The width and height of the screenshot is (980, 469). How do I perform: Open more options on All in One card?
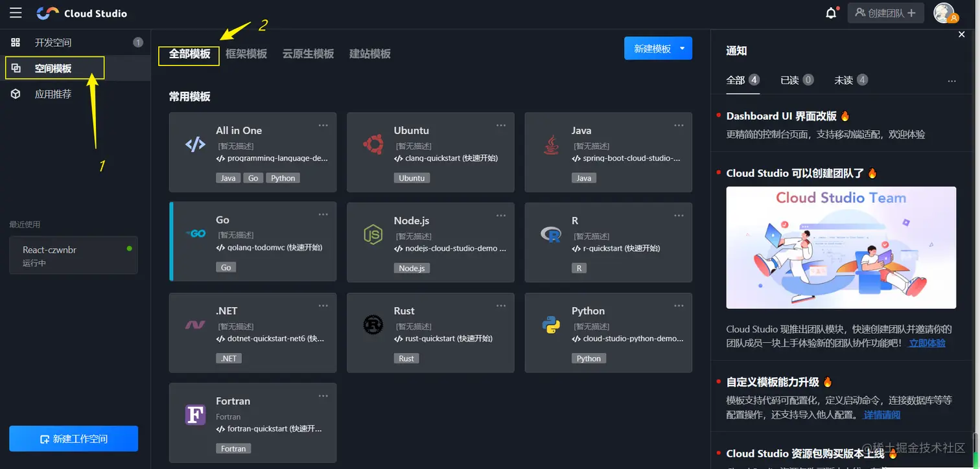point(323,125)
